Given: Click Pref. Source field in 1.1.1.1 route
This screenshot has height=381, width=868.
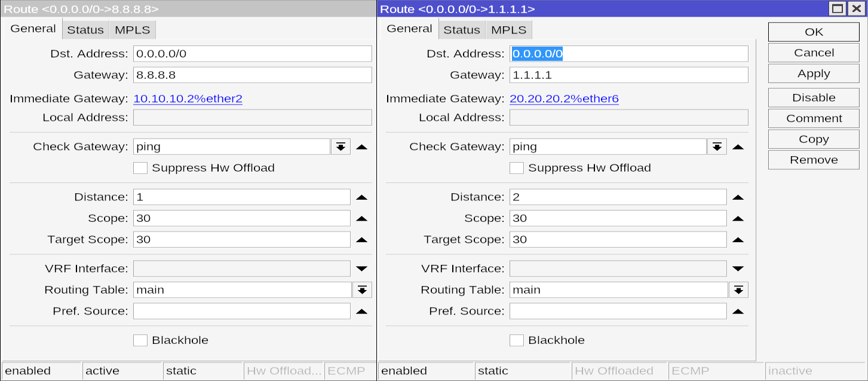Looking at the screenshot, I should tap(618, 311).
